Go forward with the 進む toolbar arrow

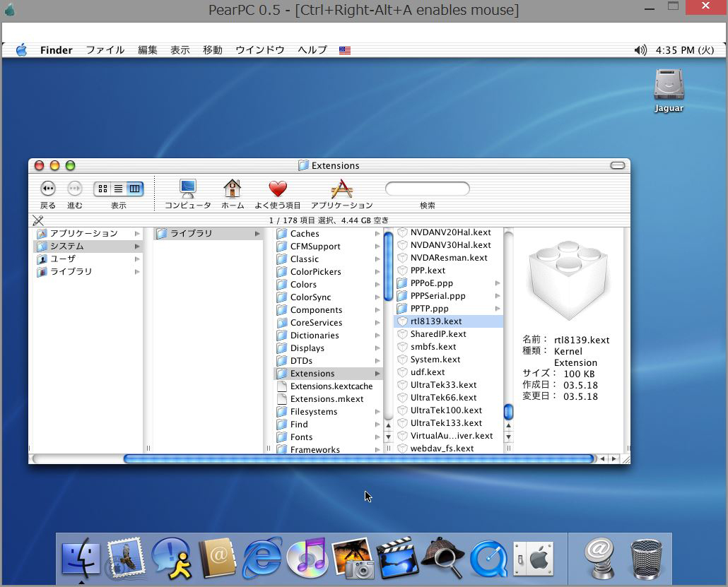74,189
